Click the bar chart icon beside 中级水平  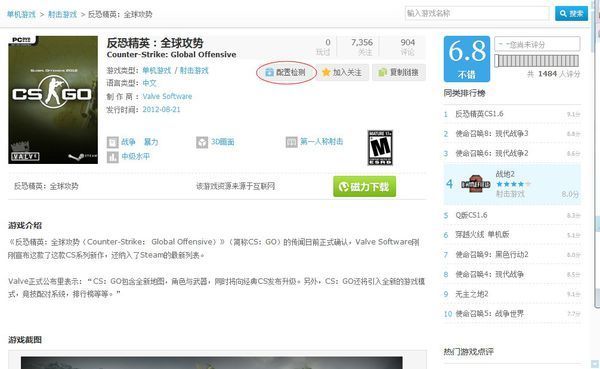coord(112,157)
